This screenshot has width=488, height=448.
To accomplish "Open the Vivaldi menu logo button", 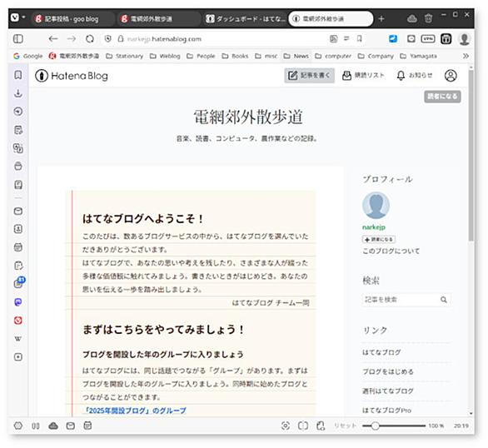I will (15, 17).
